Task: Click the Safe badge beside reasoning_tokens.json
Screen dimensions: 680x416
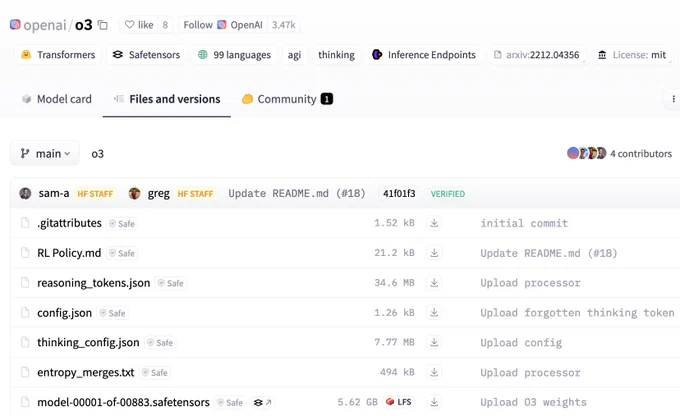Action: click(x=171, y=283)
